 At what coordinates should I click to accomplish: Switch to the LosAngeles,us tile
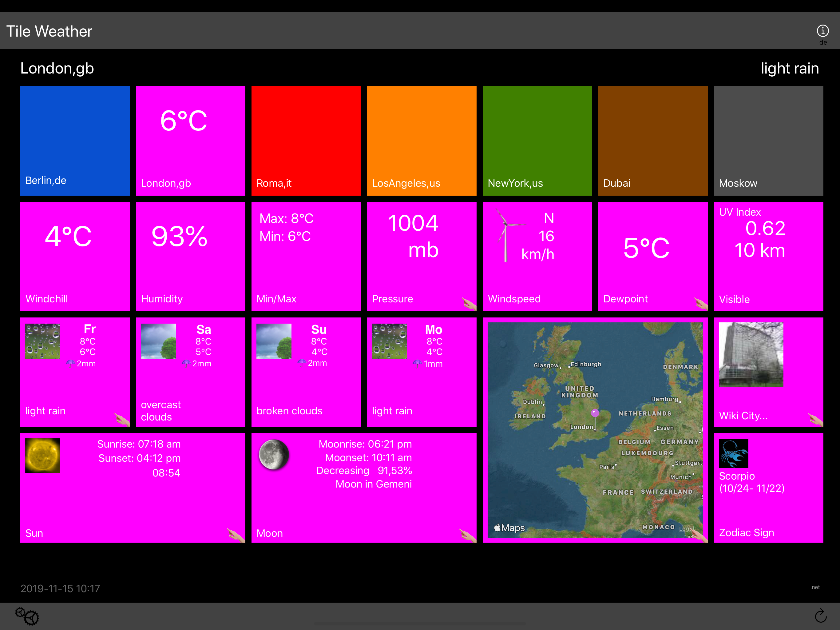click(x=422, y=141)
